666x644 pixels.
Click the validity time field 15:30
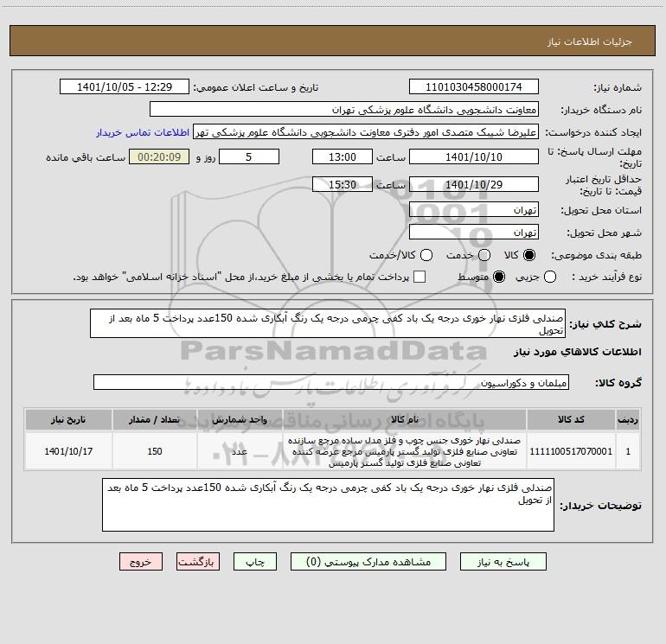[343, 185]
